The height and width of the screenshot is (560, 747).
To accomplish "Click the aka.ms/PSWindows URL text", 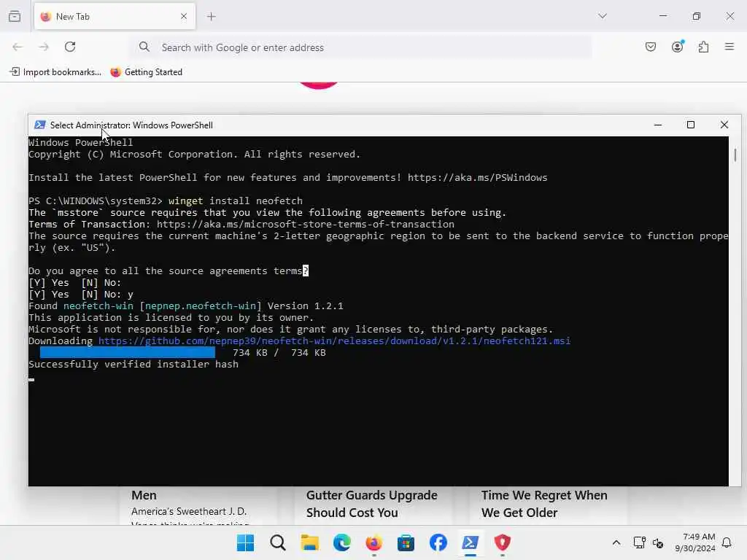I will (477, 178).
